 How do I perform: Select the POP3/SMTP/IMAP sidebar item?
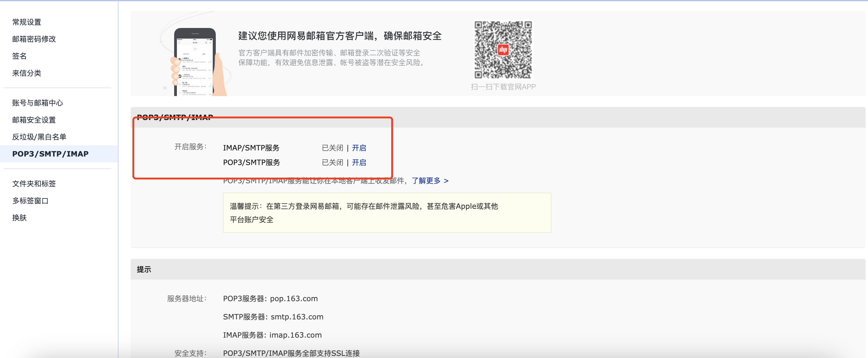pyautogui.click(x=50, y=154)
